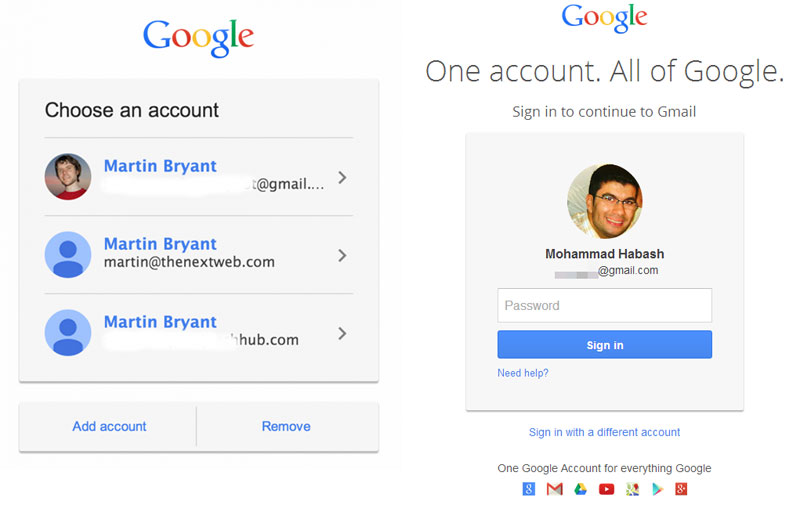Click the One account. All of Google. heading

605,71
